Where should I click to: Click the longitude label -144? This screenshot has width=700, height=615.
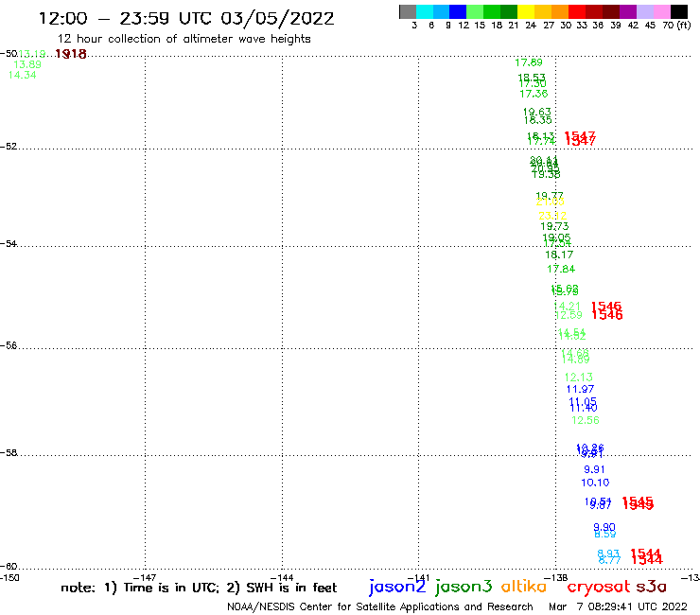pyautogui.click(x=282, y=578)
